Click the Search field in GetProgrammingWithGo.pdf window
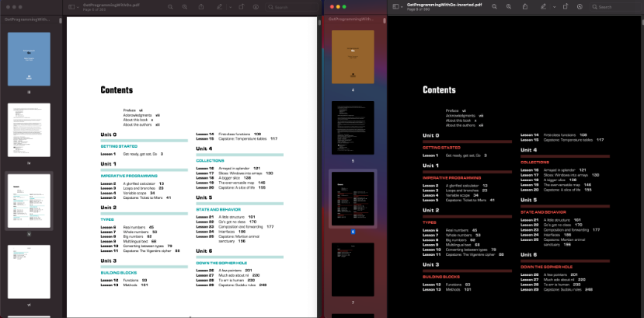 (291, 7)
